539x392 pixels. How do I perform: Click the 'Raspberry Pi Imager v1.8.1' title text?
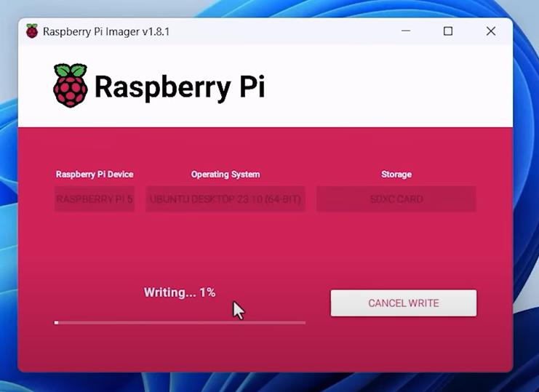click(x=106, y=31)
